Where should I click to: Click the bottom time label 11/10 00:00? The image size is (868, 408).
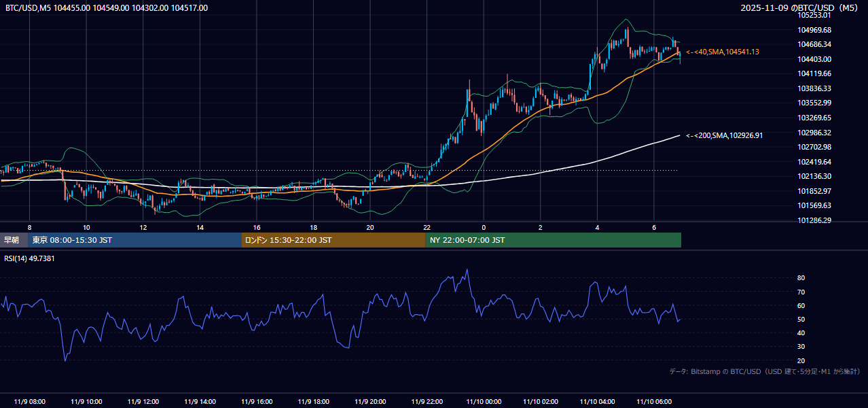coord(484,402)
